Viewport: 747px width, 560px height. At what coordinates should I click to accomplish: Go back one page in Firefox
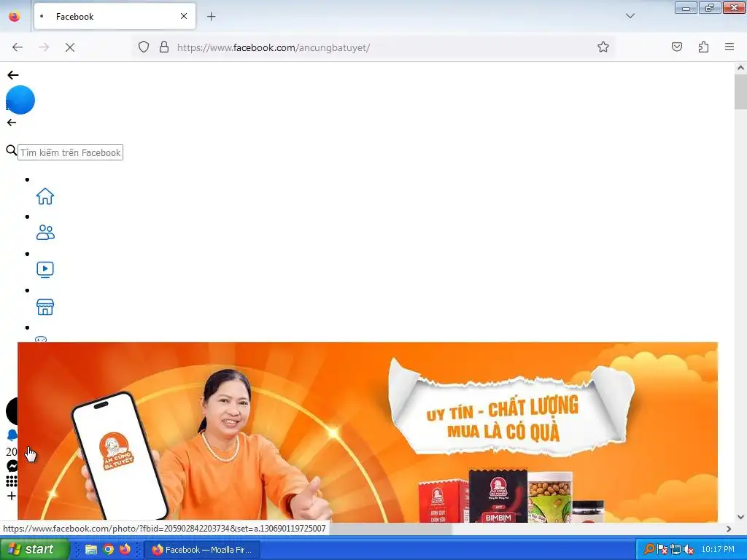[18, 47]
